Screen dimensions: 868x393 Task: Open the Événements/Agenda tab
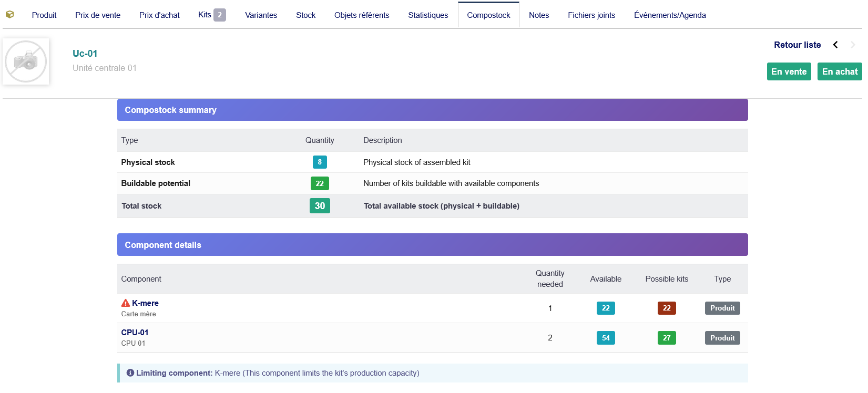(x=670, y=15)
